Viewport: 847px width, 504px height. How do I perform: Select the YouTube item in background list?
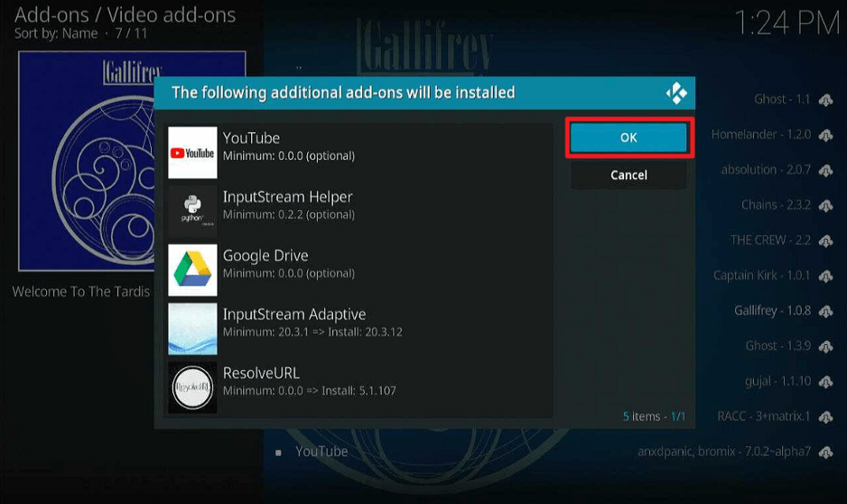pos(321,452)
